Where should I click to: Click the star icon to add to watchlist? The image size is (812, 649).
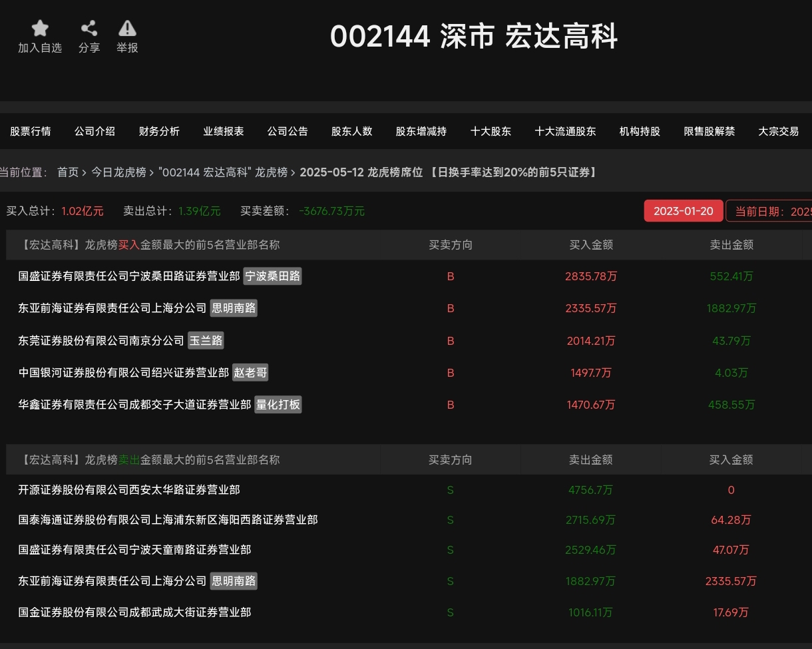[x=40, y=29]
